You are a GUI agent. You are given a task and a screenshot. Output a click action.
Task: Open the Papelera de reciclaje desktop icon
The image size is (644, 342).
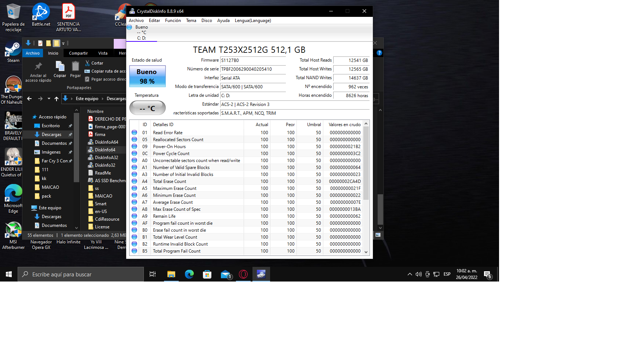pyautogui.click(x=13, y=18)
